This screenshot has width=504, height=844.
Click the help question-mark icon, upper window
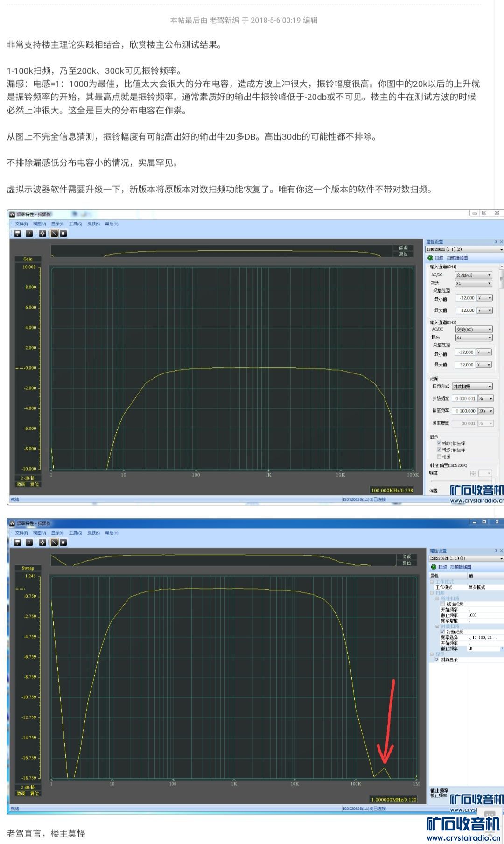pos(29,233)
